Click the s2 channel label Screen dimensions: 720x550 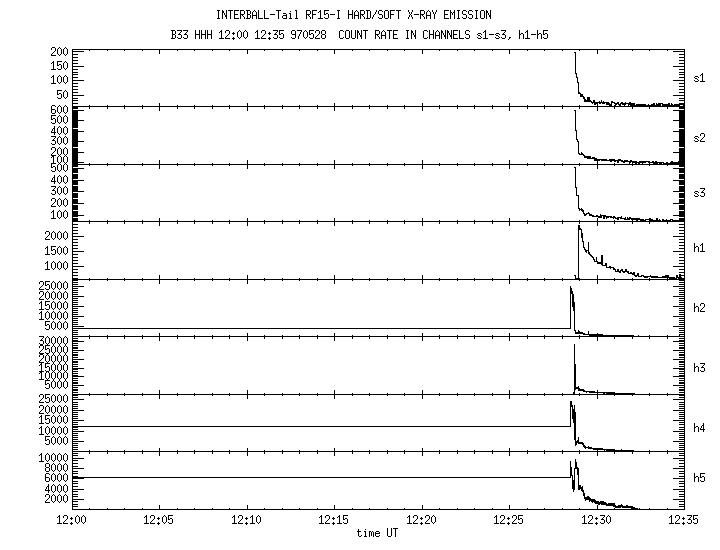pyautogui.click(x=700, y=135)
